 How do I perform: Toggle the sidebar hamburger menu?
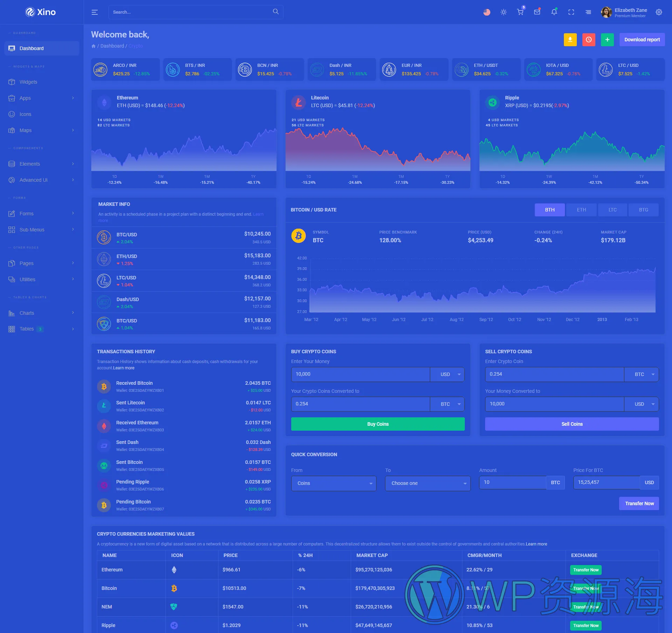[94, 12]
